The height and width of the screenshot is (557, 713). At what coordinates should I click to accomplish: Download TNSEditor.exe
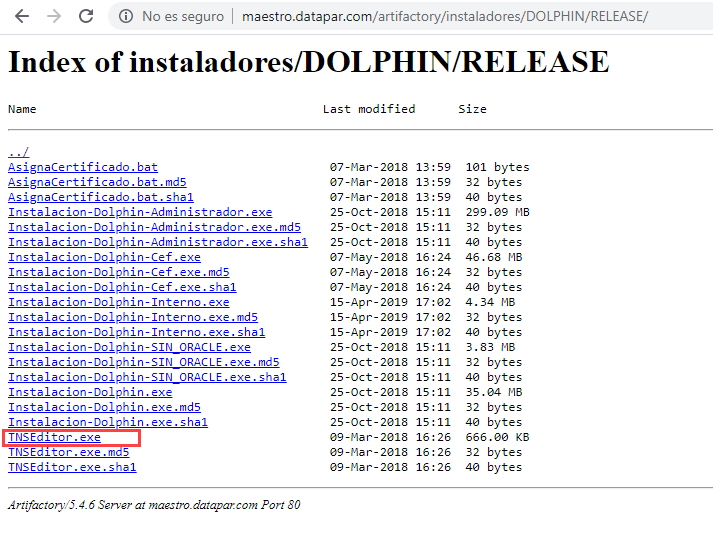point(54,437)
